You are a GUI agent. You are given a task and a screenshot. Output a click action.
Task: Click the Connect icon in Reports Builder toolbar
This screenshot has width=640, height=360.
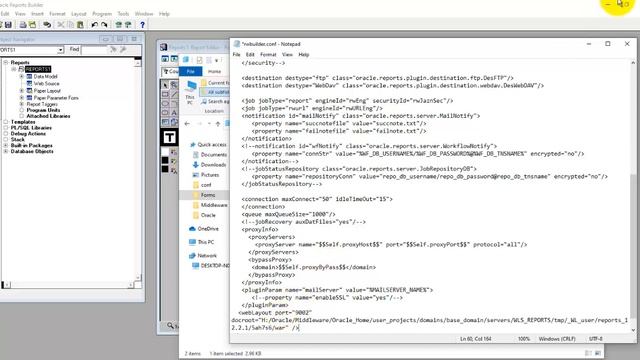pyautogui.click(x=47, y=25)
